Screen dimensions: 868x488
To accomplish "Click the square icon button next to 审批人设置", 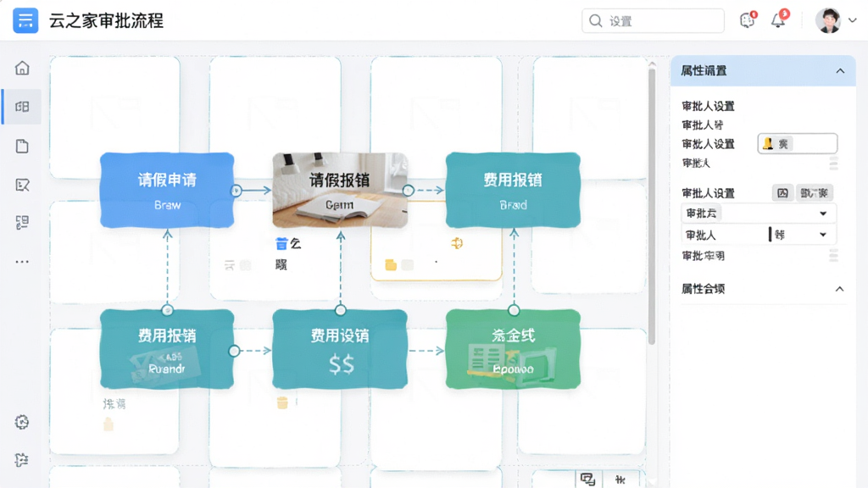I will [x=782, y=192].
